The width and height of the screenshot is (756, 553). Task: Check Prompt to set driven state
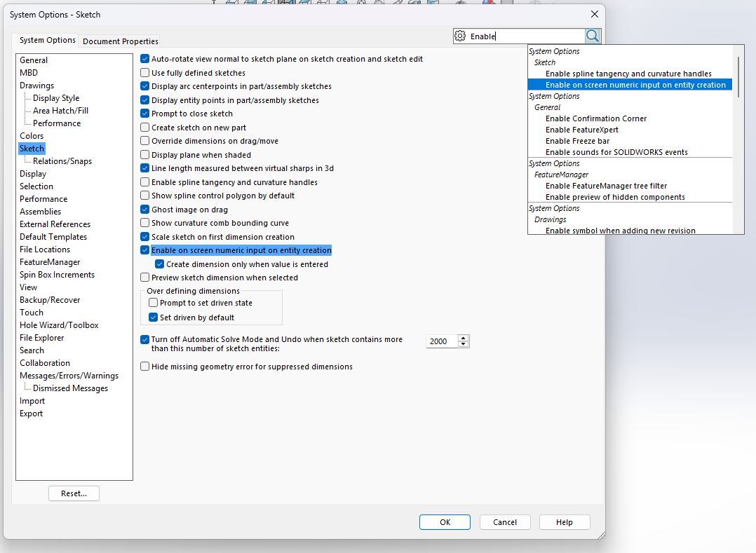pyautogui.click(x=154, y=303)
